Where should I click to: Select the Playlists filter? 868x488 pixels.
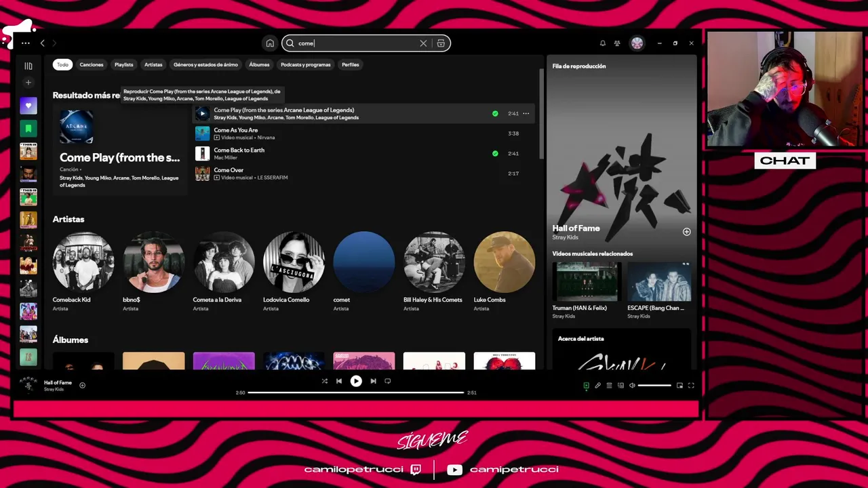(124, 64)
